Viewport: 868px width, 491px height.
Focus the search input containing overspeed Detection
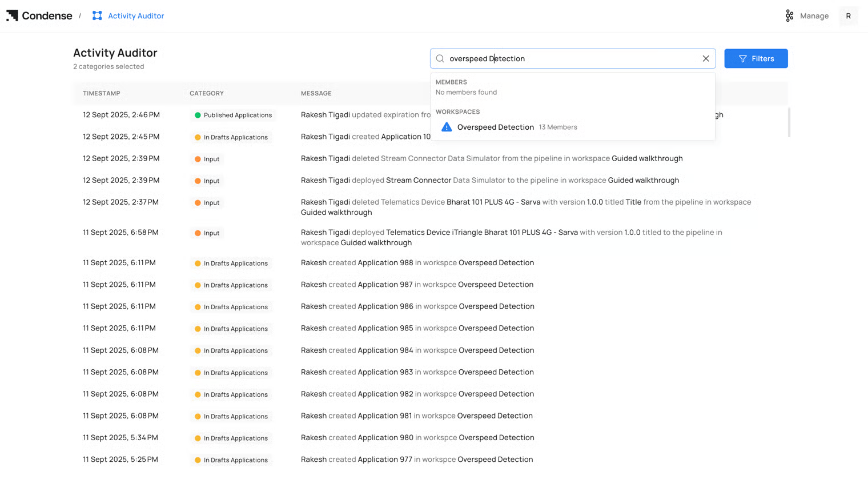pos(571,58)
